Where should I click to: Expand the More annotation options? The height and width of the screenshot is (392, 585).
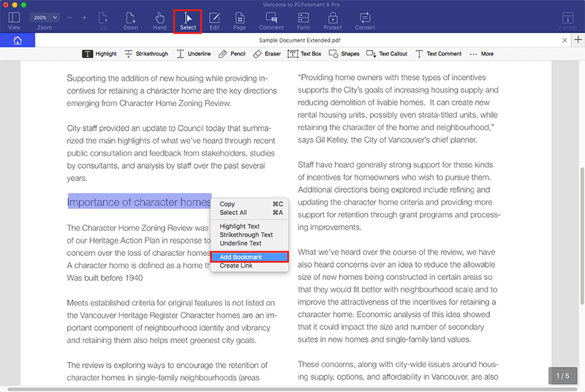(x=481, y=53)
